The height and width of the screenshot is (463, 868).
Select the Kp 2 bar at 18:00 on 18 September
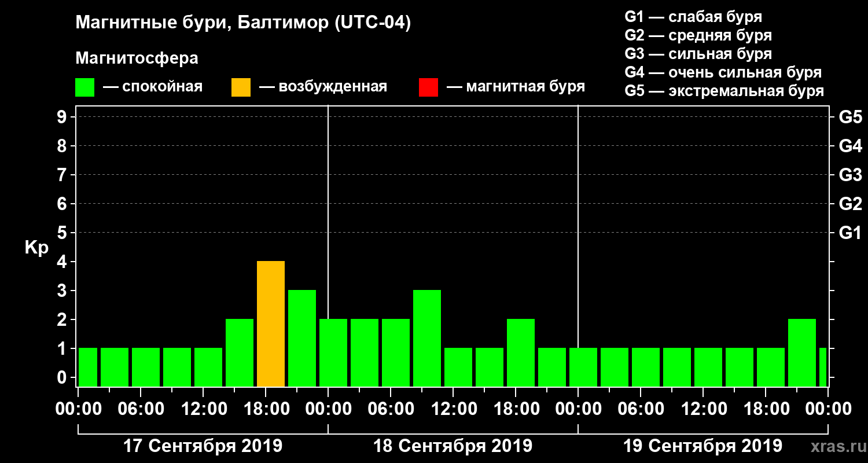521,353
